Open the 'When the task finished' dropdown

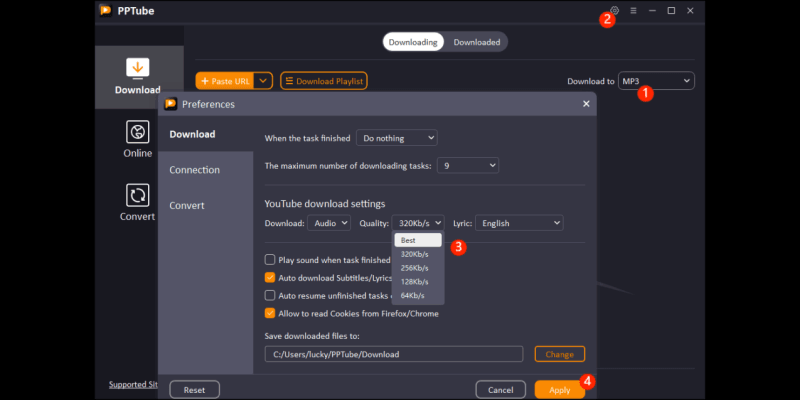397,138
